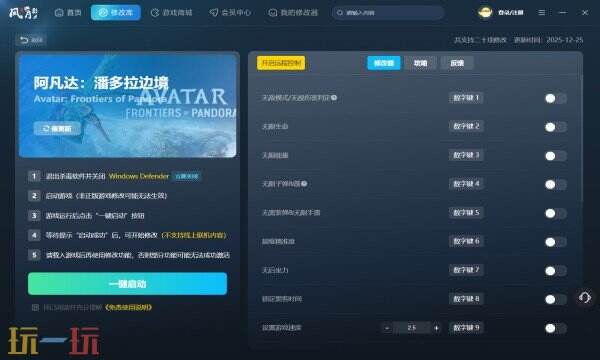
Task: Open the hamburger menu in title bar
Action: coord(541,13)
